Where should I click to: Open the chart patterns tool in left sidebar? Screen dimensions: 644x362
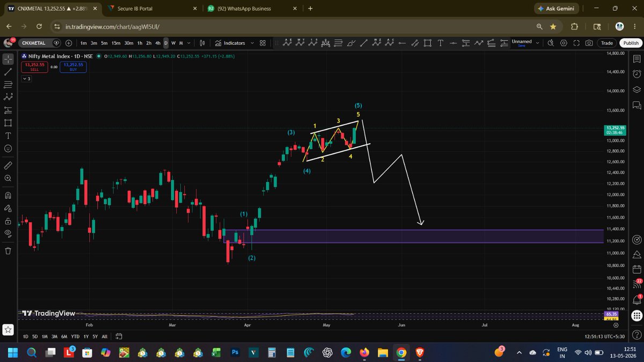tap(8, 97)
